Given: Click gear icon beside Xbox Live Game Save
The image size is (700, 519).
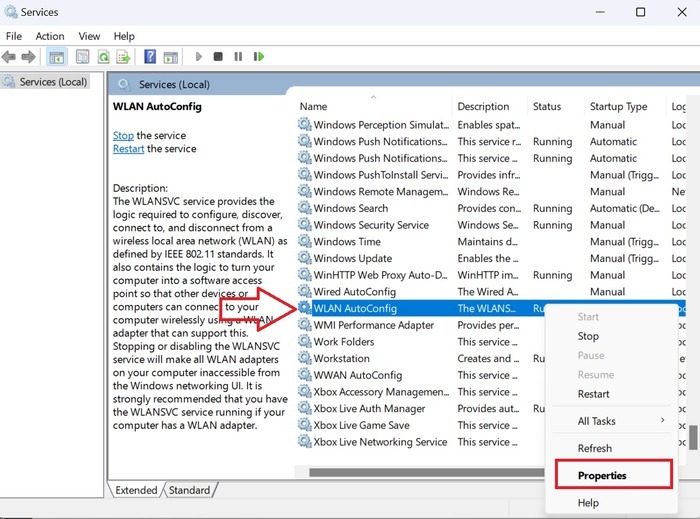Looking at the screenshot, I should (304, 425).
